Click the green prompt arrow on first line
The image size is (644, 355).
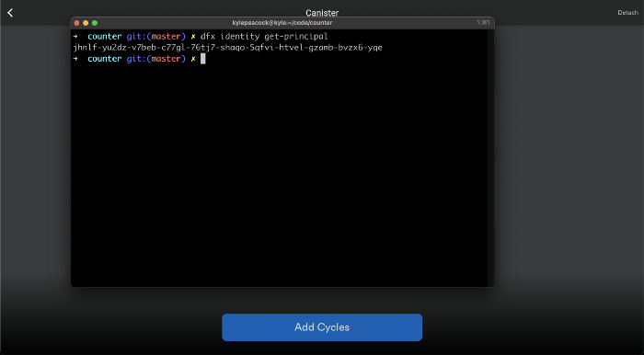[75, 36]
